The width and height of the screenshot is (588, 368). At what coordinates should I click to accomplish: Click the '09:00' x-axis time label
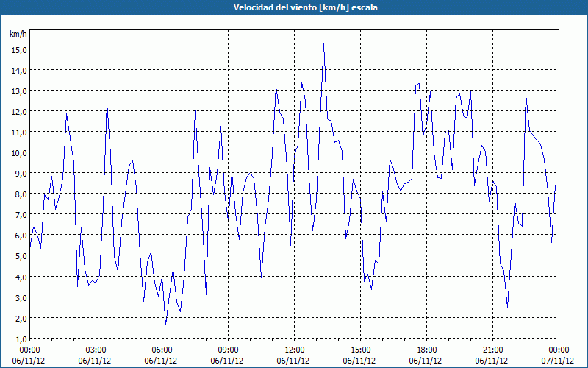(x=228, y=350)
